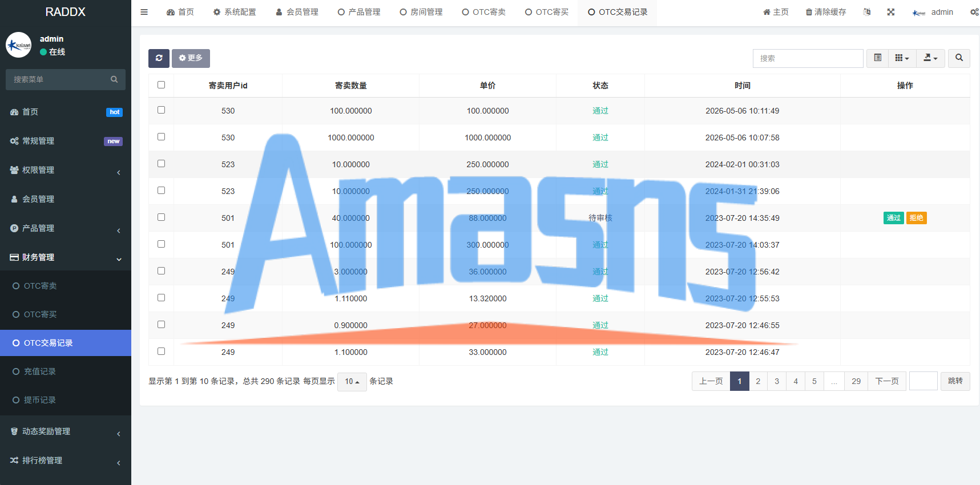
Task: Toggle the sidebar hamburger menu icon
Action: [x=144, y=12]
